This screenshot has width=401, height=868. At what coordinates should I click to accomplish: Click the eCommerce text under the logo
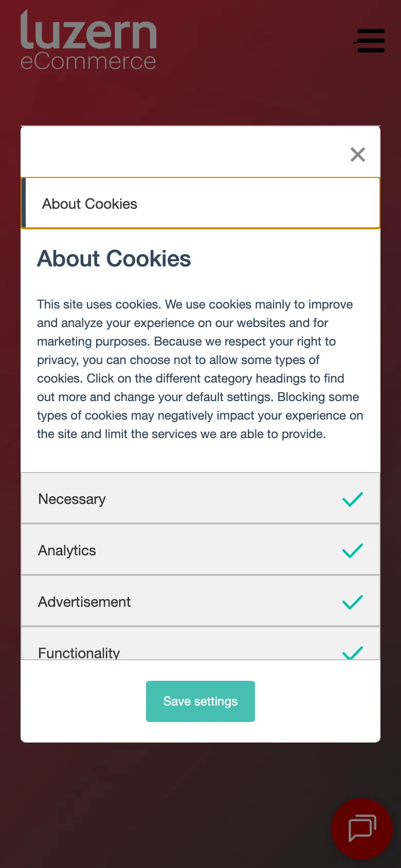88,62
